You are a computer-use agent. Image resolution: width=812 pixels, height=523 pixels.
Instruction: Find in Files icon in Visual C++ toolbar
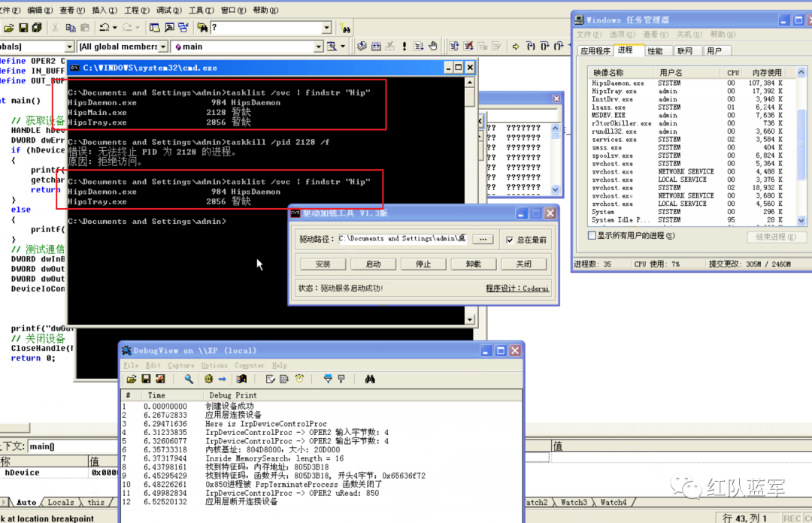coord(202,28)
